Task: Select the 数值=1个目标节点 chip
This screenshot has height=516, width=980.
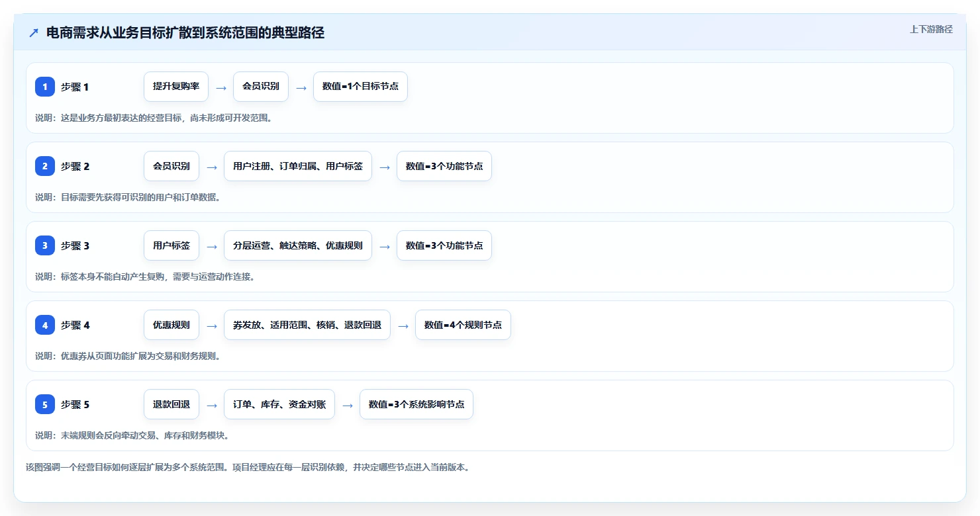Action: (x=360, y=87)
